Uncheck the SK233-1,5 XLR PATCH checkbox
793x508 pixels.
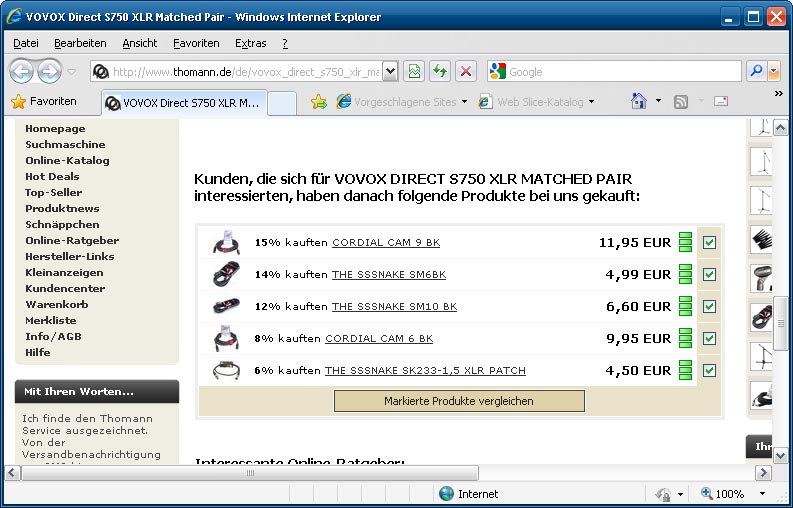tap(709, 370)
